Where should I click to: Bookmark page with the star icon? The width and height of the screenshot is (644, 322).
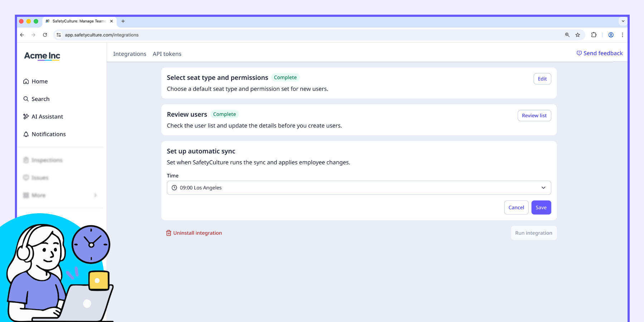click(577, 35)
